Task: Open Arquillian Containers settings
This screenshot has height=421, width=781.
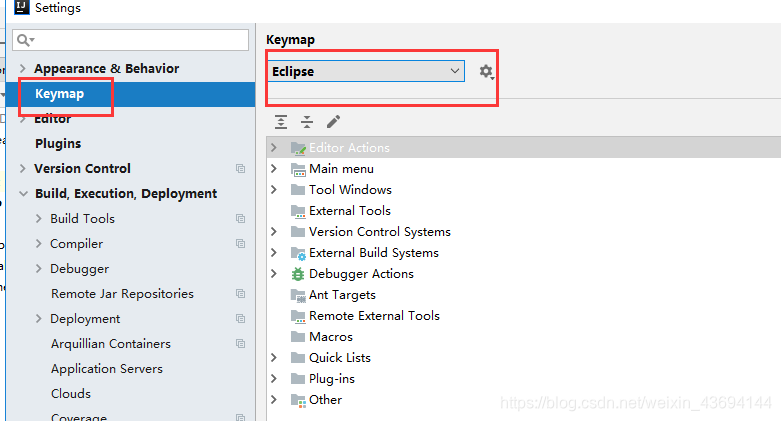Action: [111, 344]
